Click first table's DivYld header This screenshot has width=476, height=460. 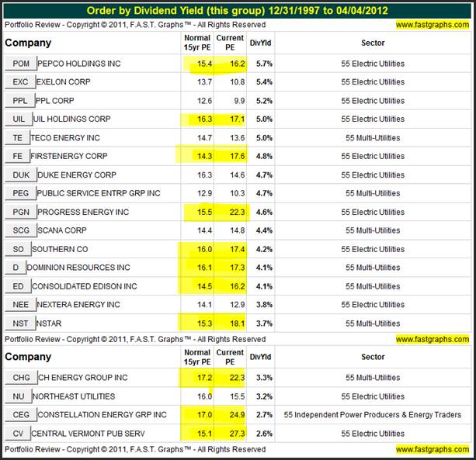point(260,43)
